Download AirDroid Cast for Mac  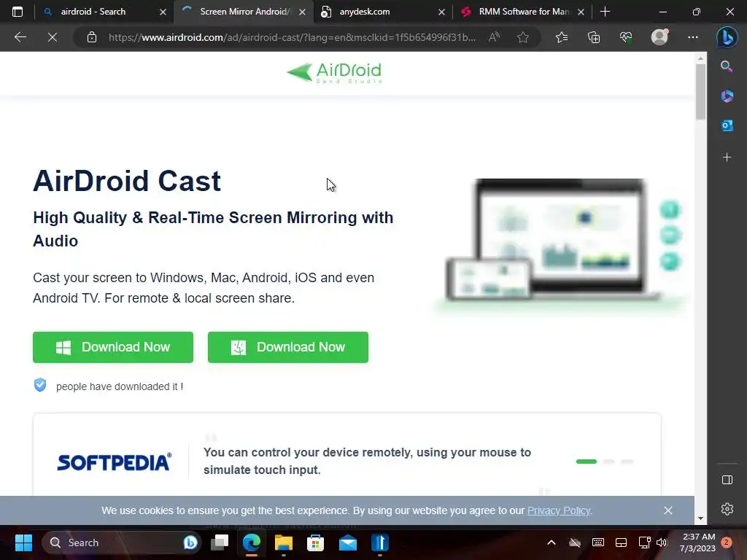coord(287,347)
